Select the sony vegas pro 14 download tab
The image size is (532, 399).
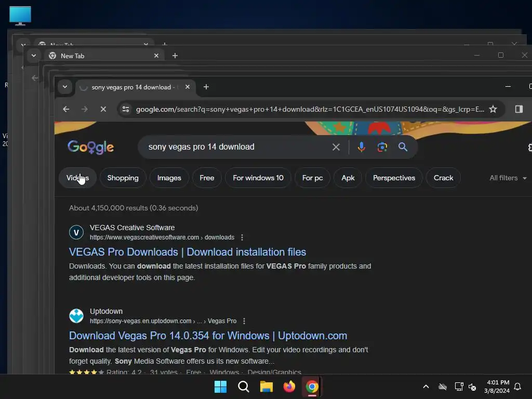point(136,87)
